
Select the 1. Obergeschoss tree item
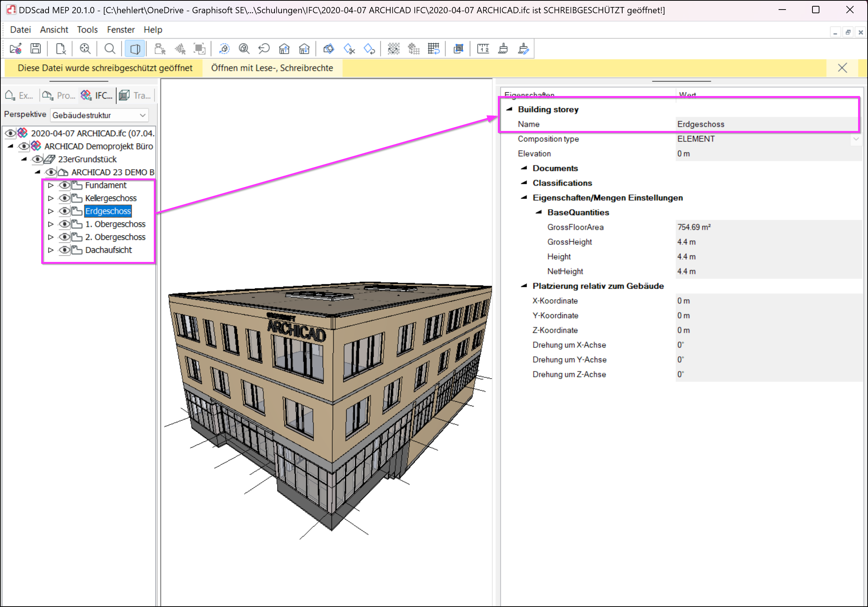(x=115, y=224)
